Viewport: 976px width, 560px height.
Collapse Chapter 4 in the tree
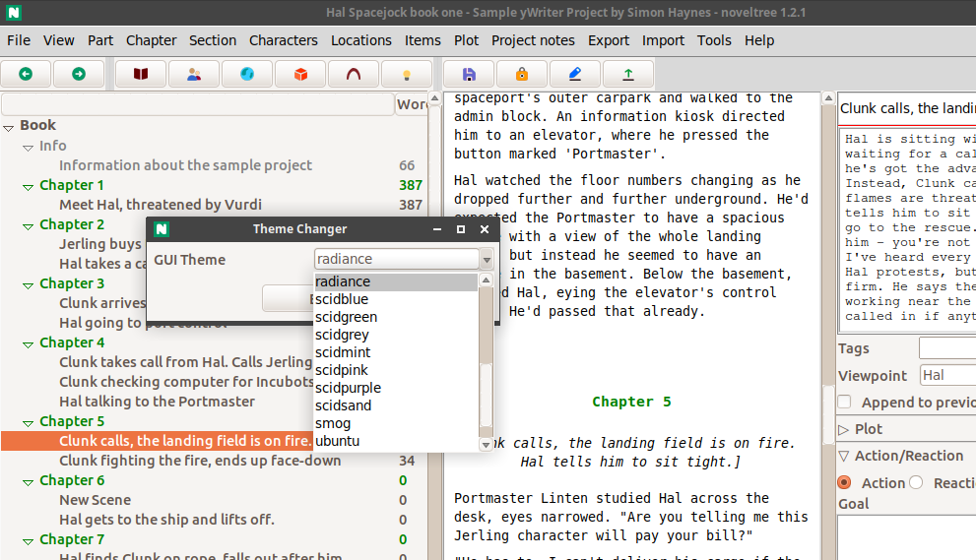(x=28, y=344)
